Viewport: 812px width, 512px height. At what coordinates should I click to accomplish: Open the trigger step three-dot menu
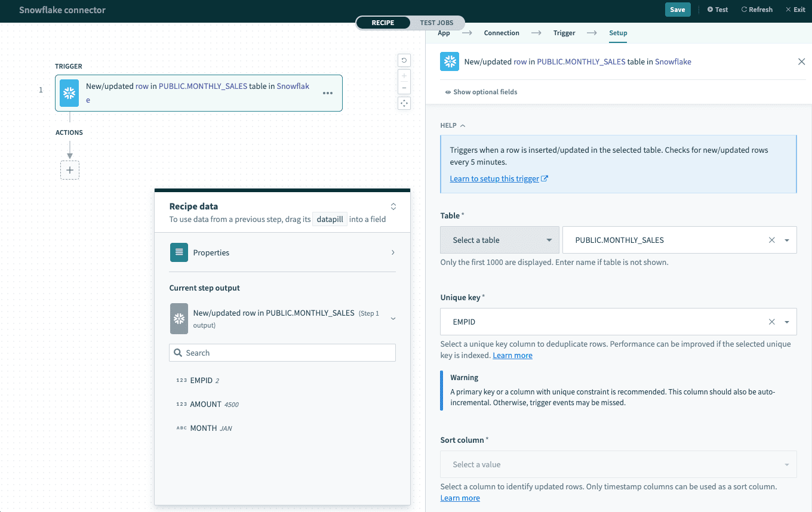pyautogui.click(x=328, y=93)
